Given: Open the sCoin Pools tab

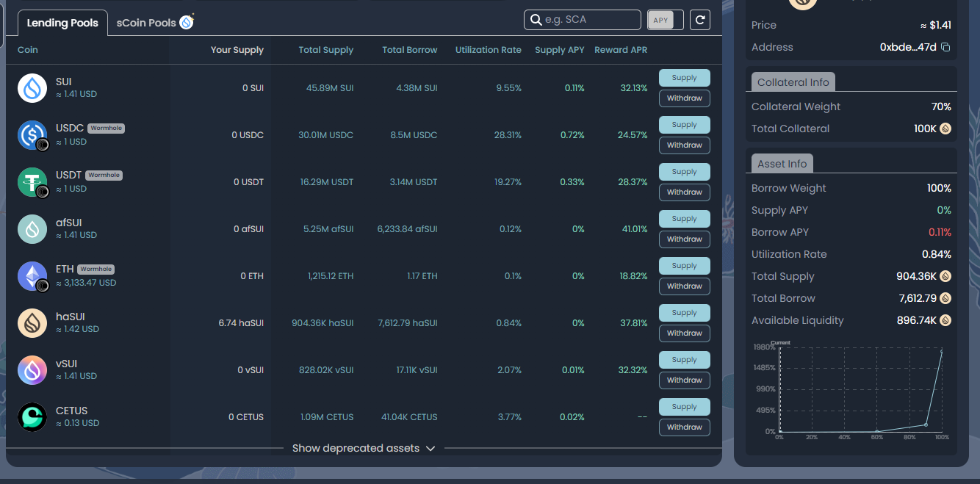Looking at the screenshot, I should pyautogui.click(x=155, y=23).
